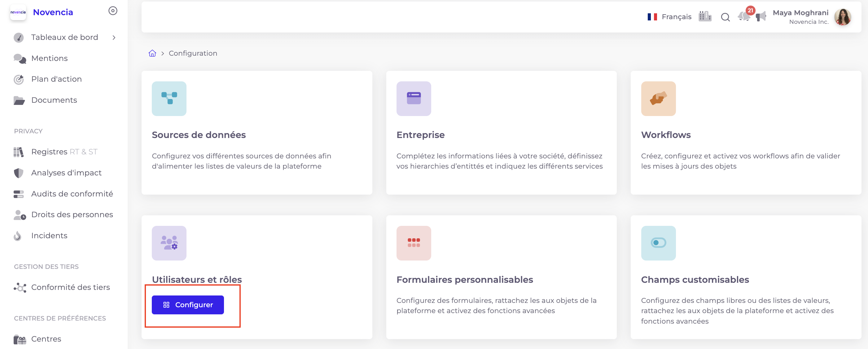Go to Mentions in the sidebar
Screen dimensions: 868x349
tap(49, 58)
